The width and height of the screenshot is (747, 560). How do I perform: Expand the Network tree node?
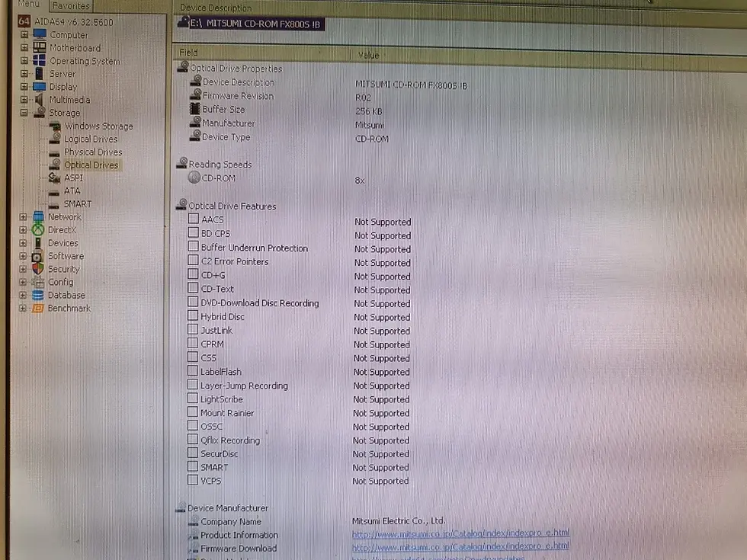click(23, 216)
